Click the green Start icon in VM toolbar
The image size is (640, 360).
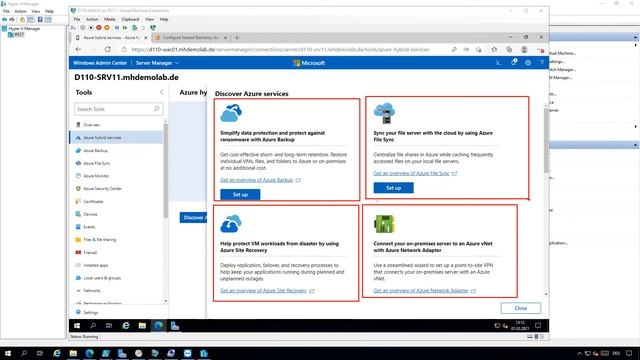125,28
